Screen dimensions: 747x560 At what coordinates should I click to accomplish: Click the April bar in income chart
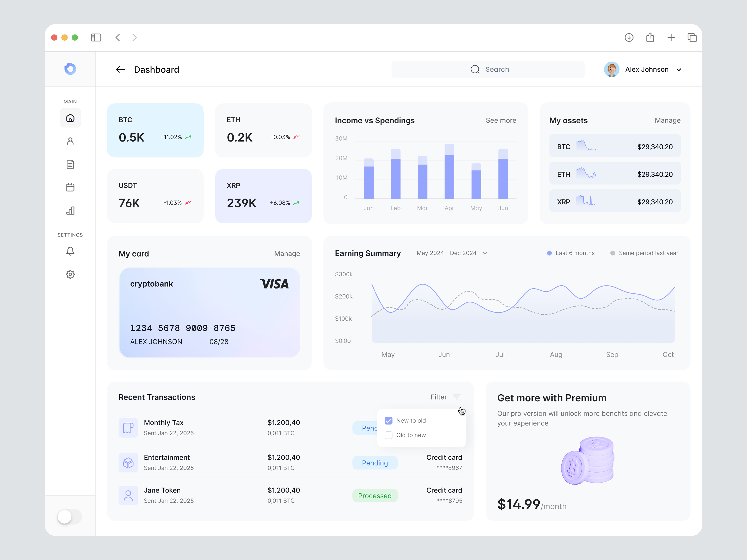(449, 171)
